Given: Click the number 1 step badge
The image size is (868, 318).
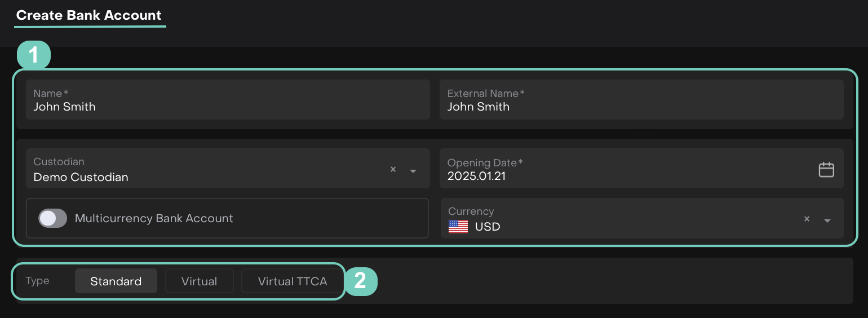Looking at the screenshot, I should pyautogui.click(x=34, y=55).
